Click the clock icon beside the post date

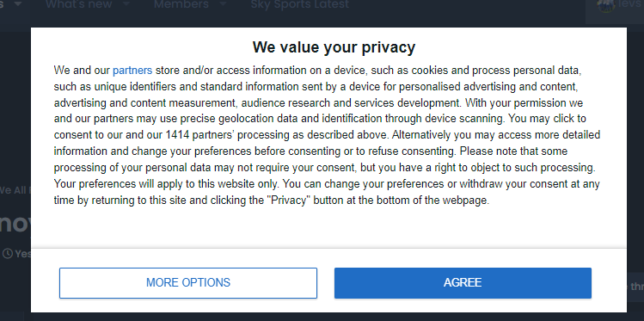(8, 254)
